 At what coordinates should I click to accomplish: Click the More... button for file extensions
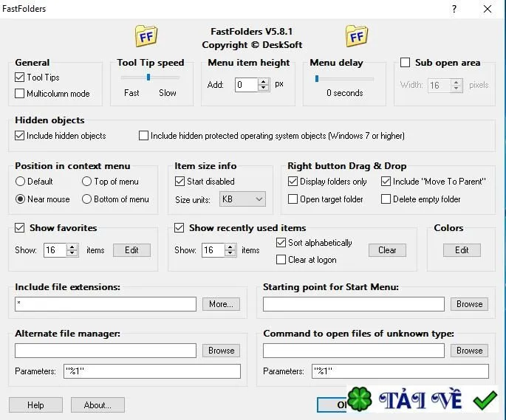tap(221, 304)
